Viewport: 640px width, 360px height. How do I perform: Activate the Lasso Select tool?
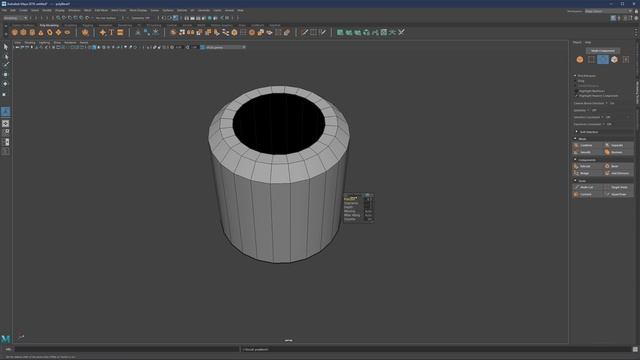[5, 56]
